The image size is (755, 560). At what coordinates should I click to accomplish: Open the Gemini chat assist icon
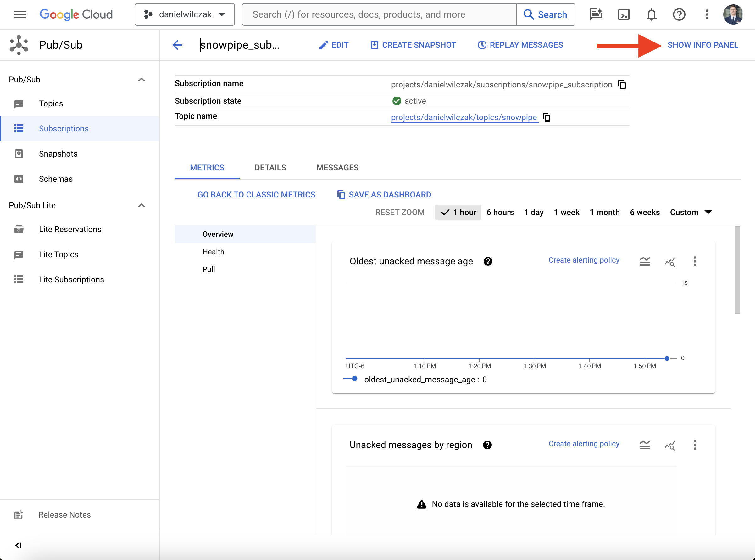pyautogui.click(x=596, y=14)
